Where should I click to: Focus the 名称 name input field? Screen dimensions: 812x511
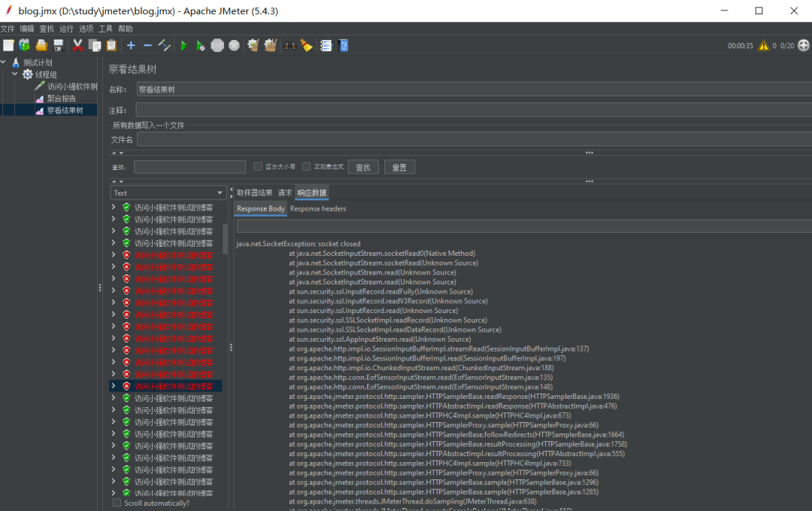click(x=474, y=89)
